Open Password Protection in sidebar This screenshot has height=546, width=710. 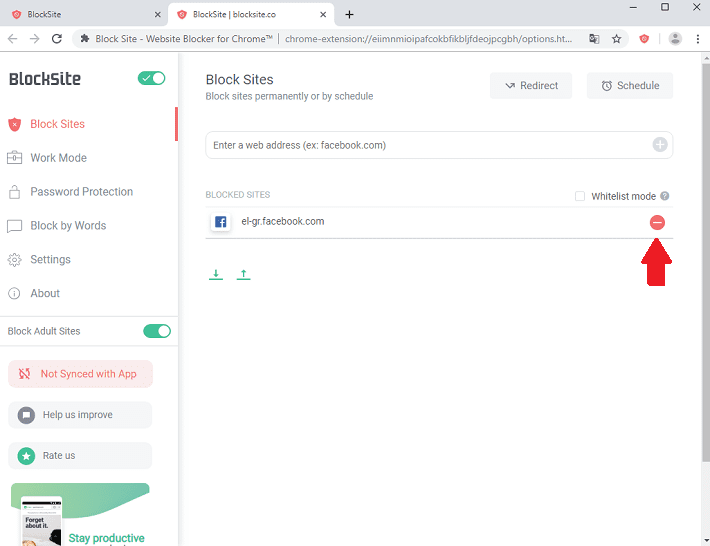(x=89, y=192)
